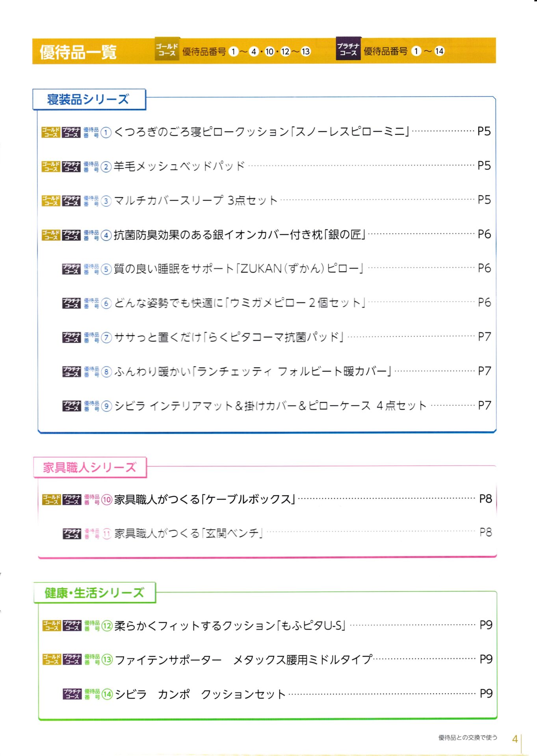Click page reference P8 for ケーブルボックス
This screenshot has width=537, height=756.
[x=486, y=499]
